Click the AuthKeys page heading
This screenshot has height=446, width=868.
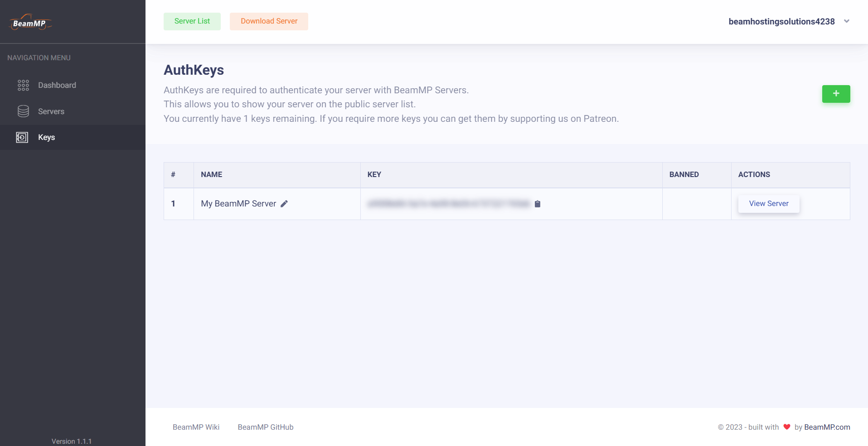pos(194,70)
